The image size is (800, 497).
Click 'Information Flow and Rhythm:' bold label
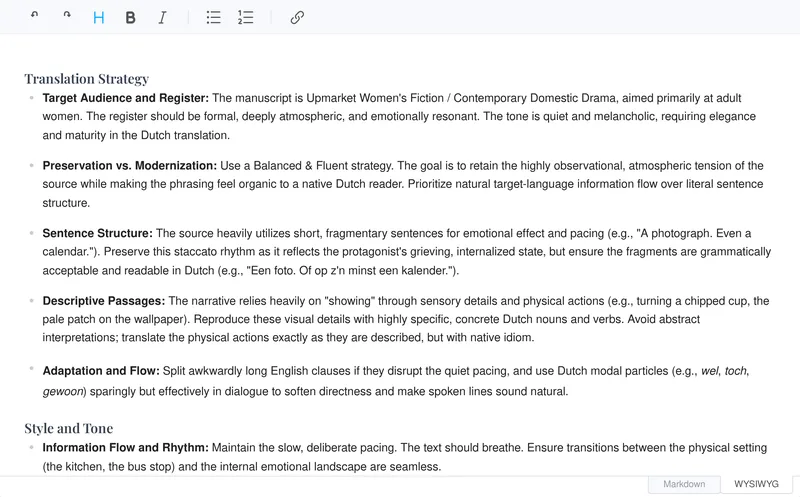[x=126, y=448]
